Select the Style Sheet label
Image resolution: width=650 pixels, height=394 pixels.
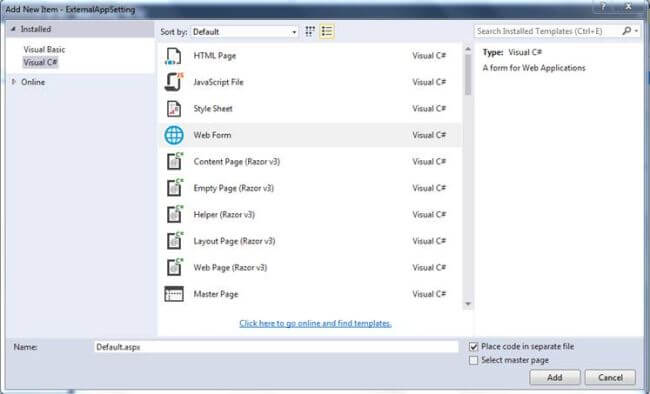pyautogui.click(x=213, y=109)
